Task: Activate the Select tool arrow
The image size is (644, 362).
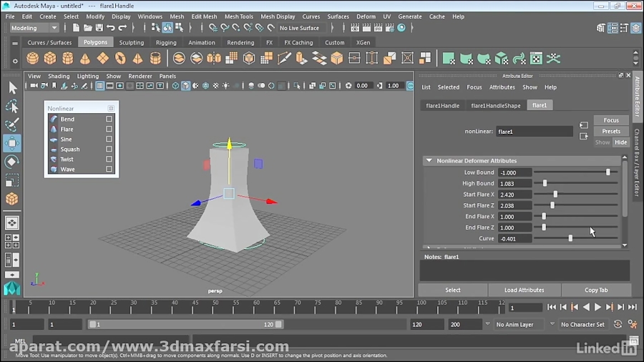Action: click(12, 88)
